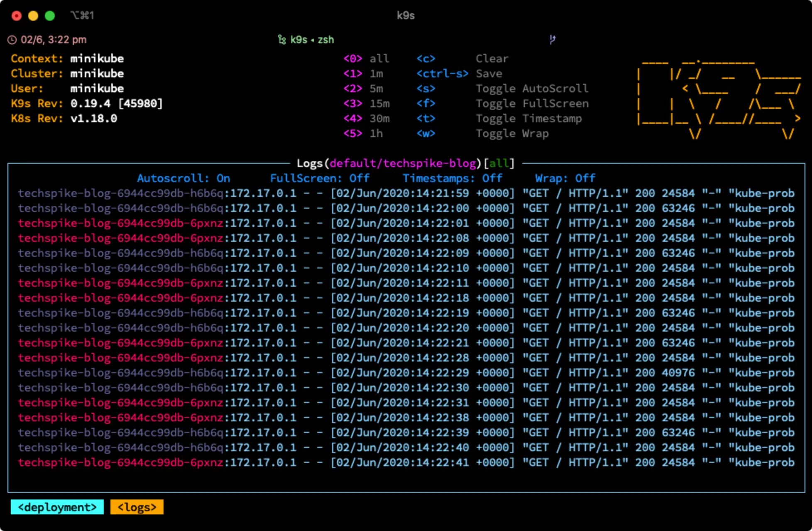Select log line timestamped 14:22:11
This screenshot has width=812, height=531.
pyautogui.click(x=406, y=283)
